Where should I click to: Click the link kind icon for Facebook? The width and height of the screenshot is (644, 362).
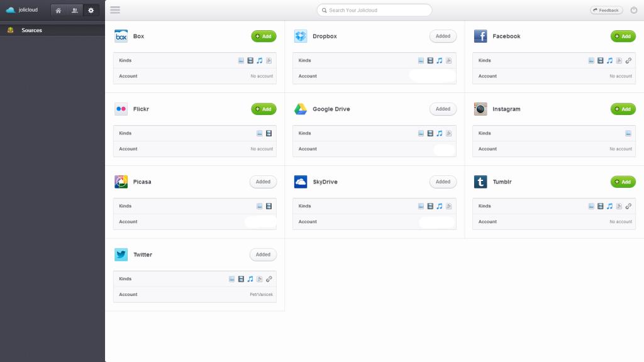pyautogui.click(x=628, y=60)
